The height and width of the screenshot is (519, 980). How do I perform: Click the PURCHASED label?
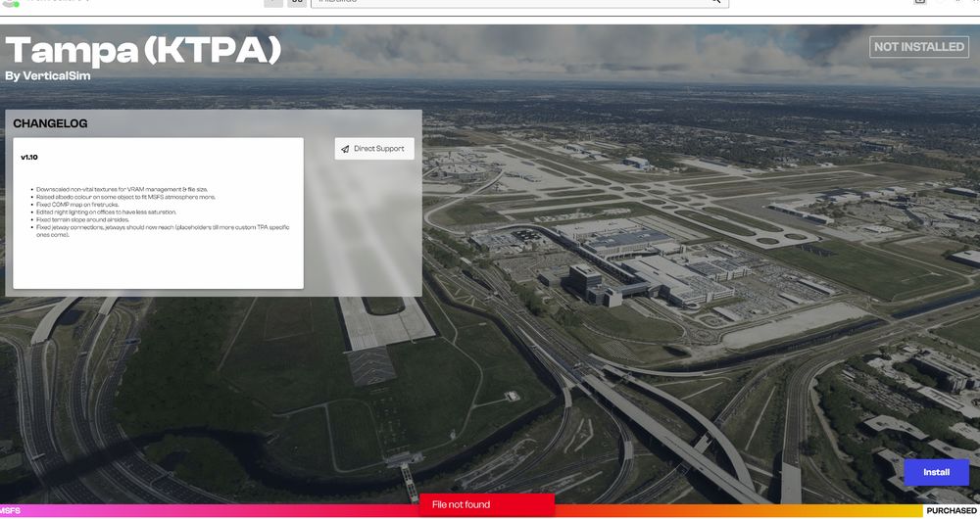[951, 511]
